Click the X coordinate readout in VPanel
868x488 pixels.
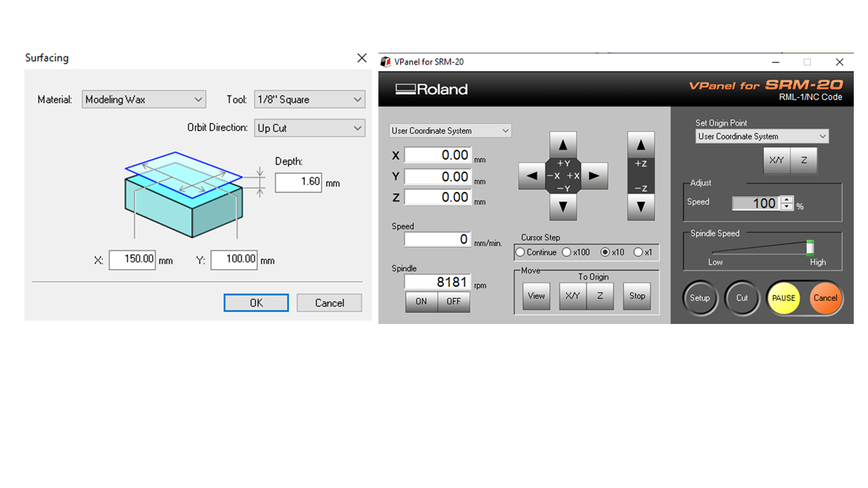click(437, 155)
